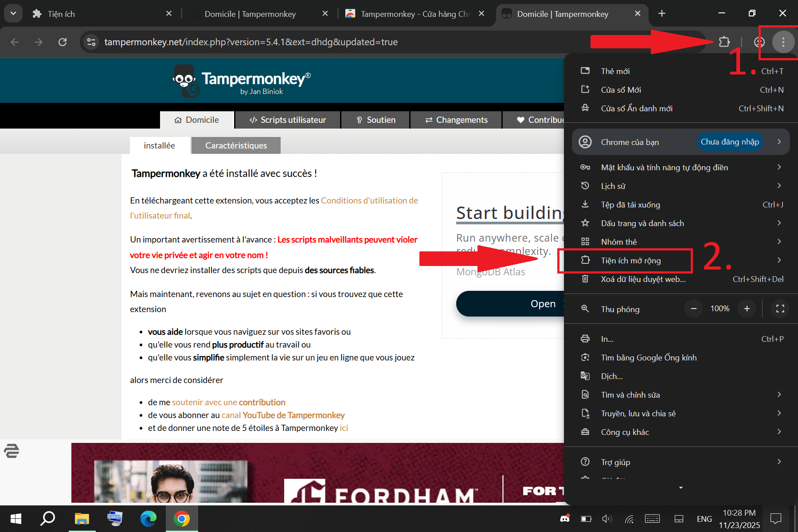This screenshot has width=798, height=532.
Task: Select Tiện ích mở rộng from the menu
Action: pyautogui.click(x=631, y=260)
